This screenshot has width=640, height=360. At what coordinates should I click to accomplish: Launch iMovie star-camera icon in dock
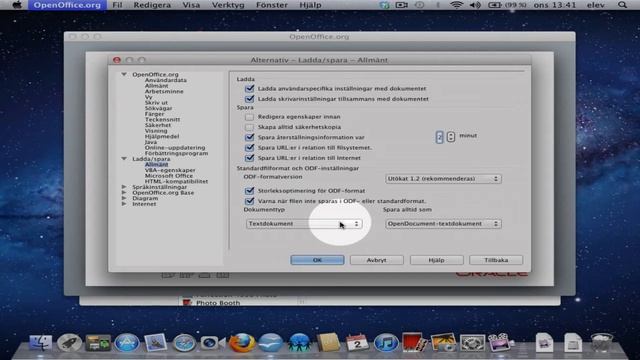[x=500, y=342]
